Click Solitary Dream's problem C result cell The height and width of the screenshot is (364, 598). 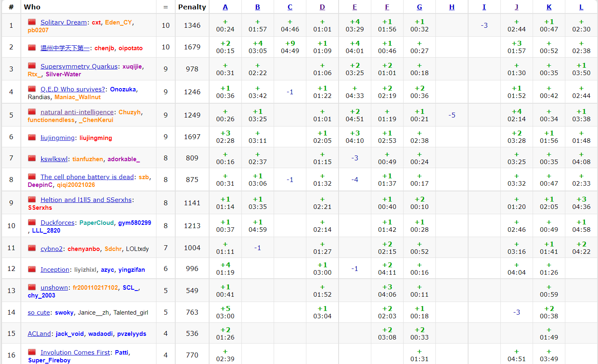tap(290, 25)
